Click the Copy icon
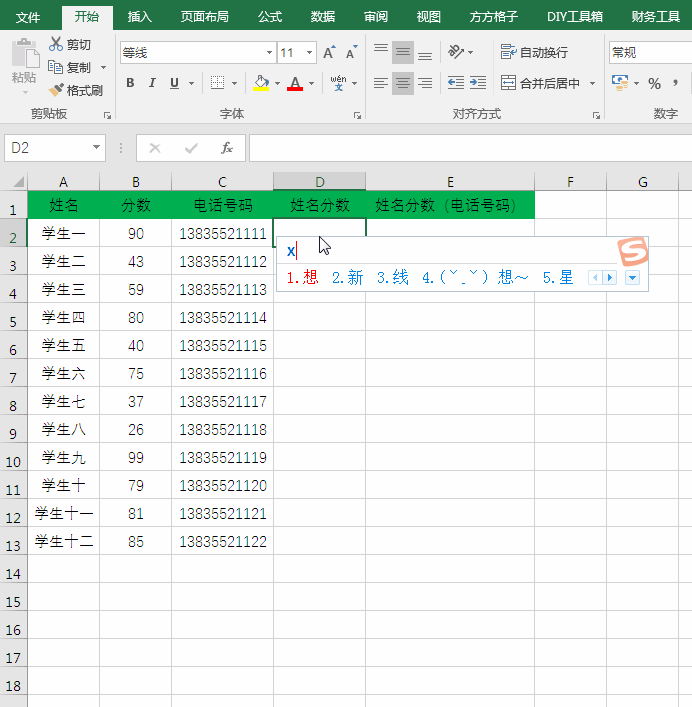692x707 pixels. point(55,67)
